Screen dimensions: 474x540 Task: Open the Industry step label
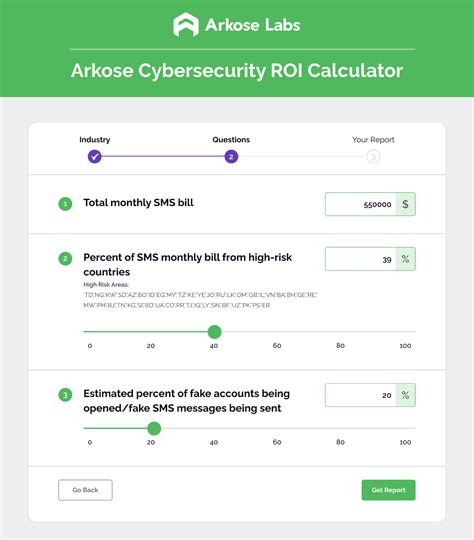[x=94, y=139]
